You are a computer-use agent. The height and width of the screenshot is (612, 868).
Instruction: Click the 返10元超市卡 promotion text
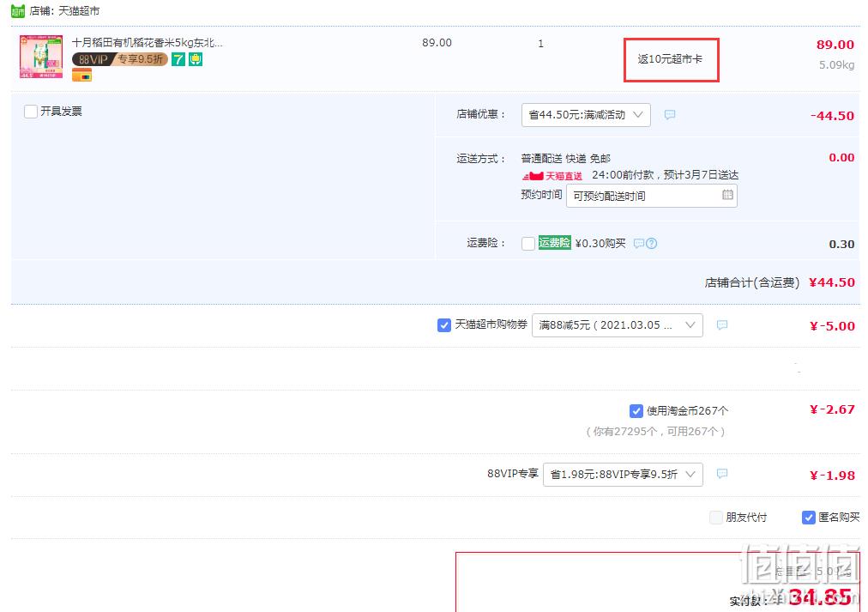coord(670,59)
